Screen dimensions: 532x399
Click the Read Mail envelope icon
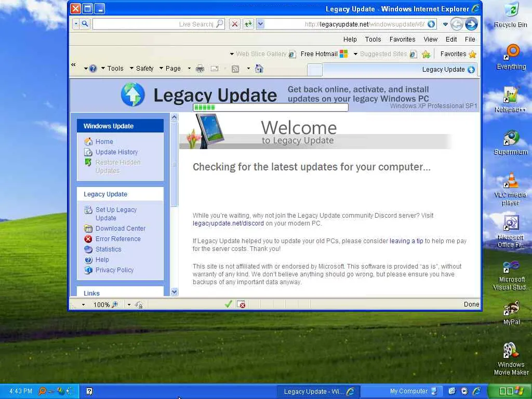coord(215,69)
